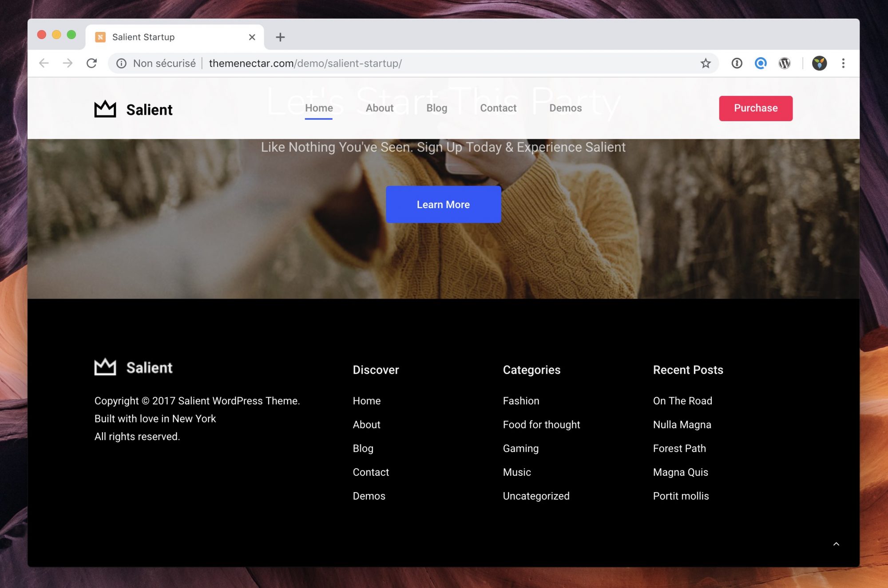
Task: Click the site info icon in address bar
Action: tap(121, 63)
